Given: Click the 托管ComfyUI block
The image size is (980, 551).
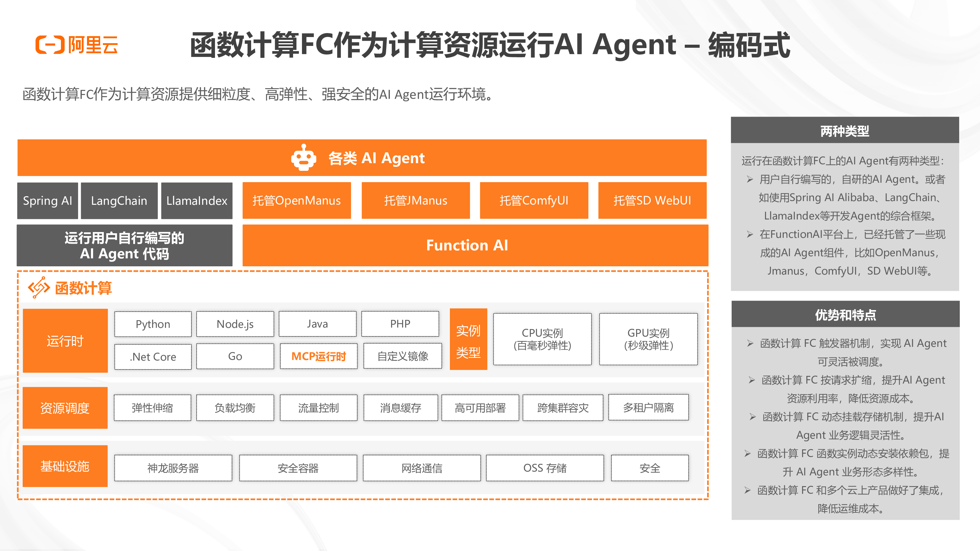Looking at the screenshot, I should point(534,201).
